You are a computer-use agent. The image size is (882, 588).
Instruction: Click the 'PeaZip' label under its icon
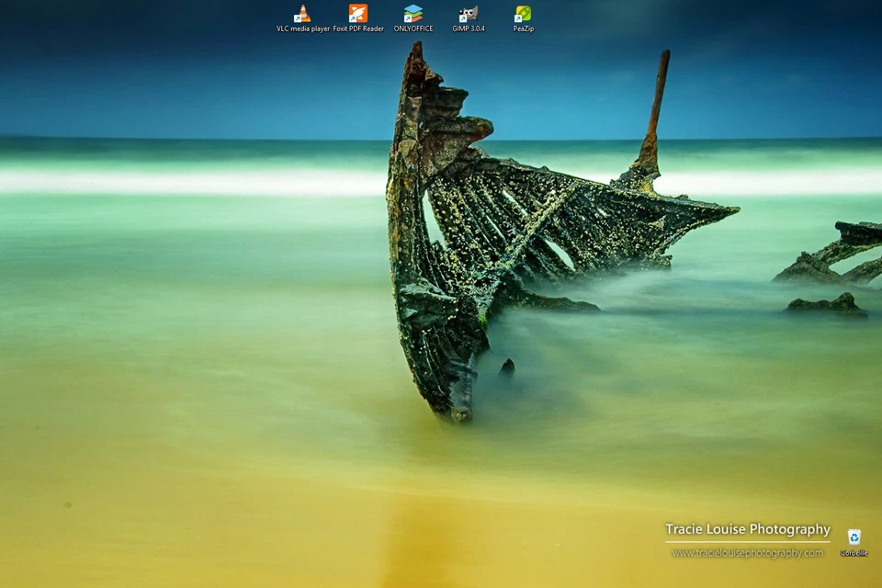pos(523,29)
